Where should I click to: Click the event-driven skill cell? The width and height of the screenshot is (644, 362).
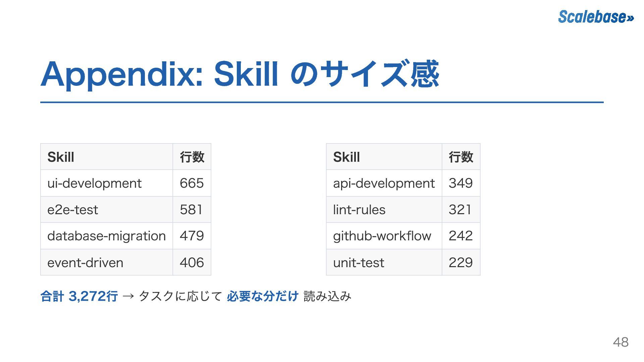85,262
